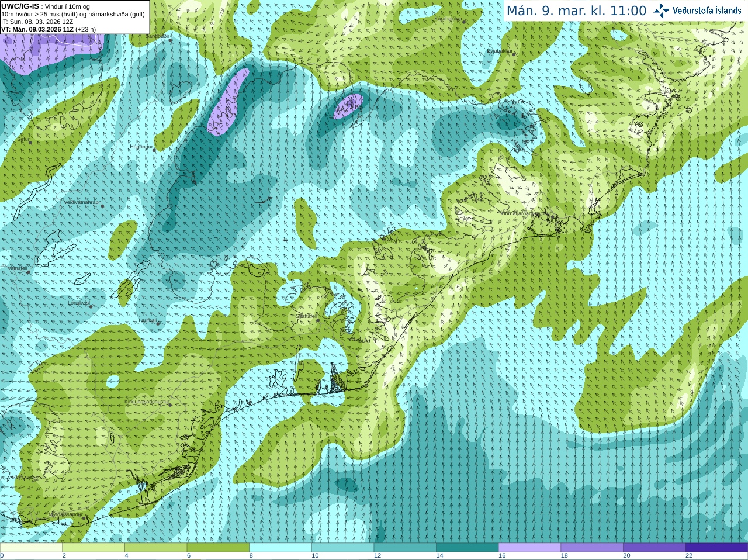Click the 'Veðurstofa Íslands' wordmark text
Image resolution: width=748 pixels, height=560 pixels.
pos(707,11)
